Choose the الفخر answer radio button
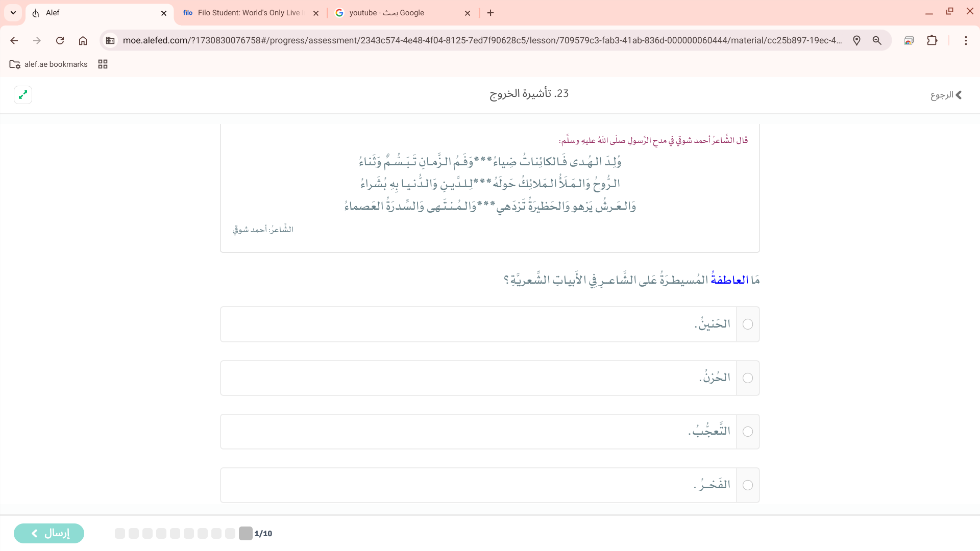 (x=748, y=485)
